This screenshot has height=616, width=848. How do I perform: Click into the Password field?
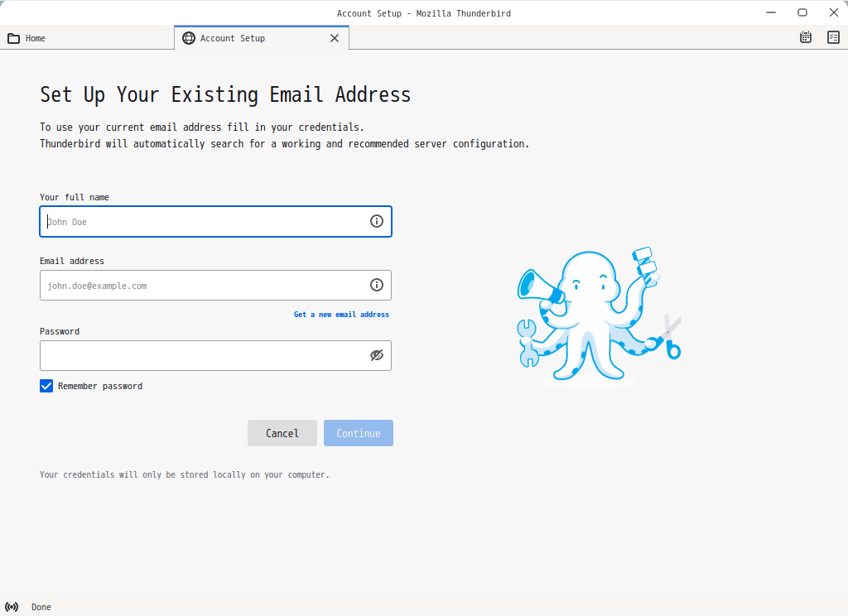coord(216,355)
